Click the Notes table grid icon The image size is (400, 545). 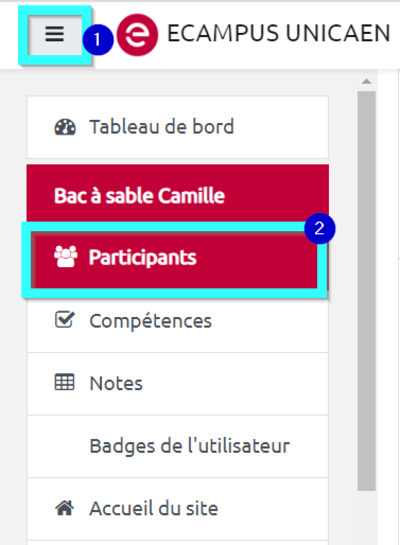click(65, 382)
